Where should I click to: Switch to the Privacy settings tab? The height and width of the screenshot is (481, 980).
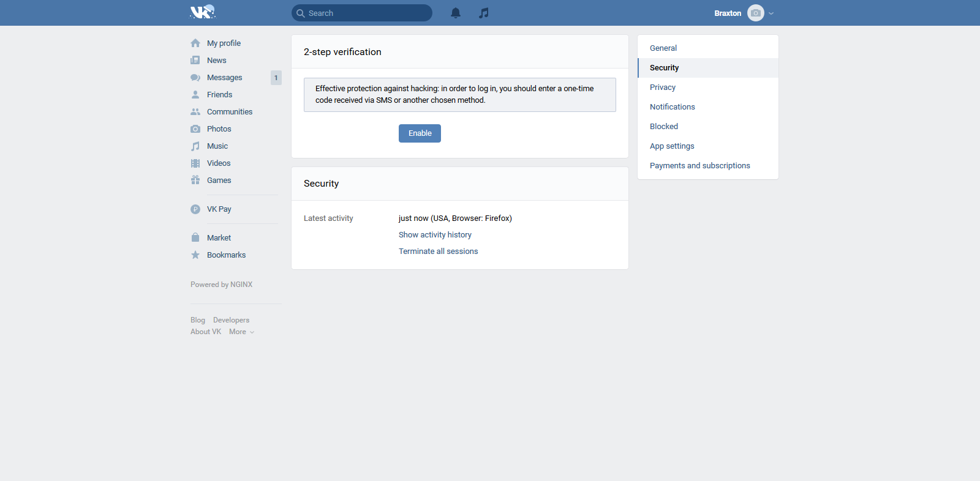[x=663, y=88]
